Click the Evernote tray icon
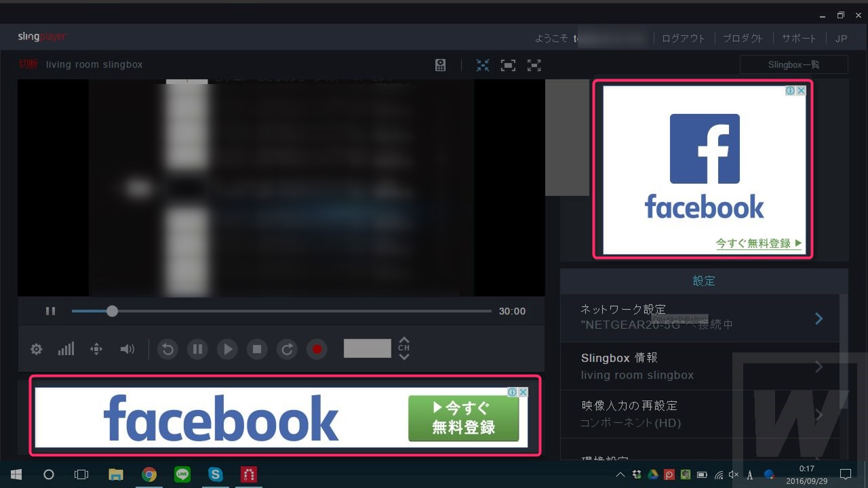The image size is (868, 488). 686,474
